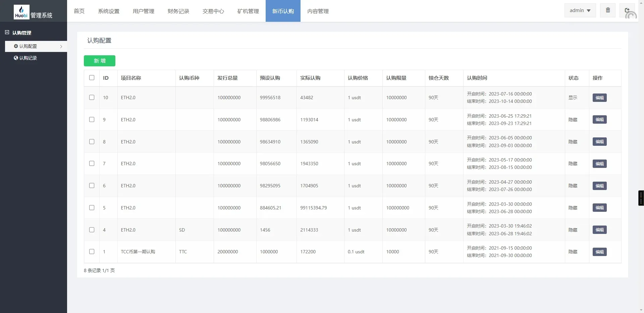Check the select-all checkbox in table header
Viewport: 644px width, 313px height.
pos(92,78)
